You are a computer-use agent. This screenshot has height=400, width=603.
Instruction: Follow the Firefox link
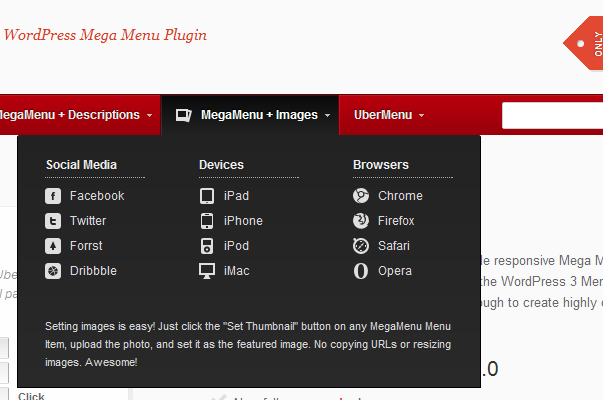click(x=396, y=221)
